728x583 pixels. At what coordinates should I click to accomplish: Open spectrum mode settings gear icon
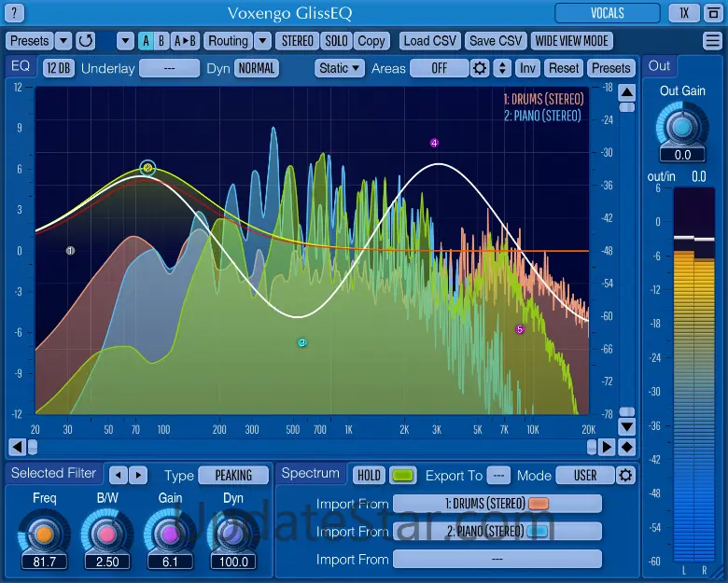click(625, 476)
